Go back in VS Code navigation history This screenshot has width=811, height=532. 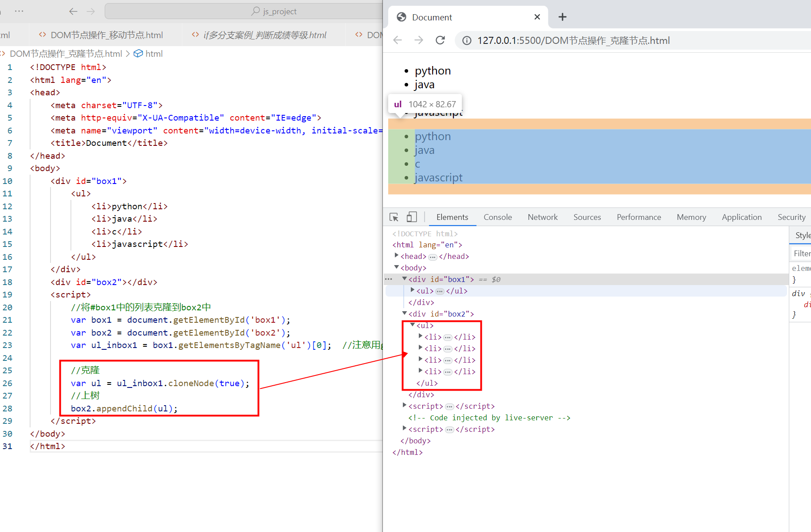[74, 11]
